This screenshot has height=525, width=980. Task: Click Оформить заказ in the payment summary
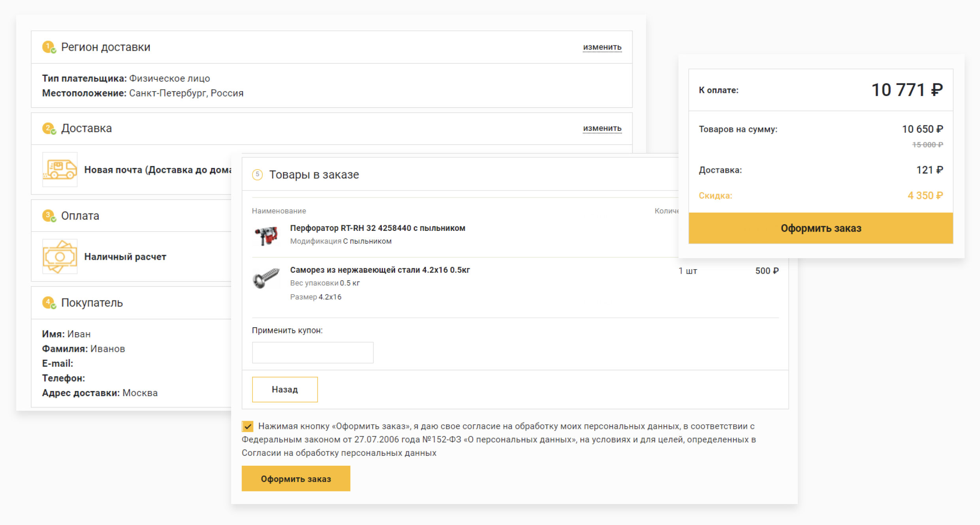coord(821,228)
